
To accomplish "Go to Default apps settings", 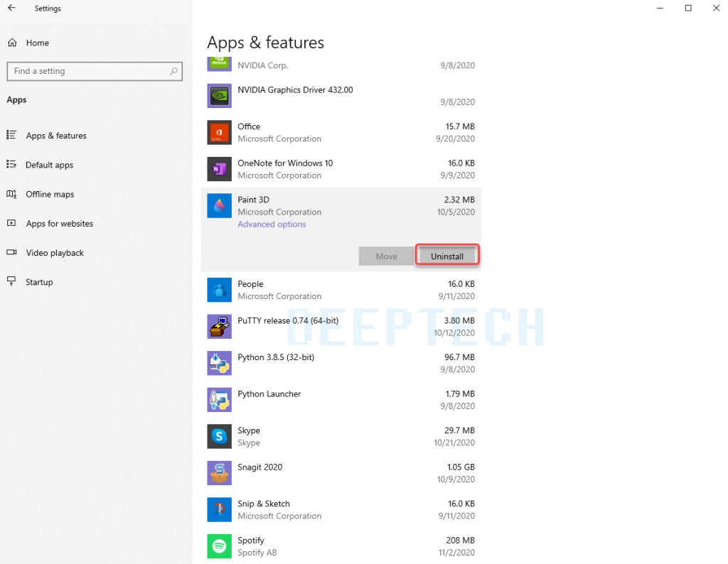I will click(x=49, y=165).
